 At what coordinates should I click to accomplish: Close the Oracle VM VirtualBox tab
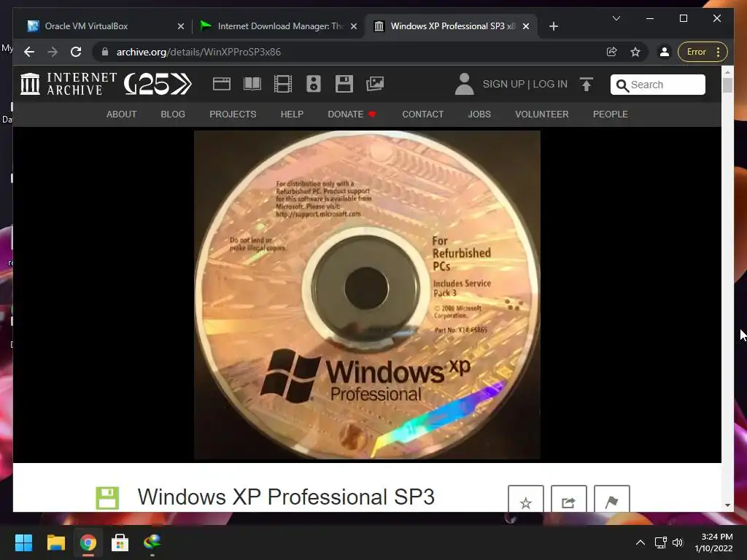coord(181,26)
